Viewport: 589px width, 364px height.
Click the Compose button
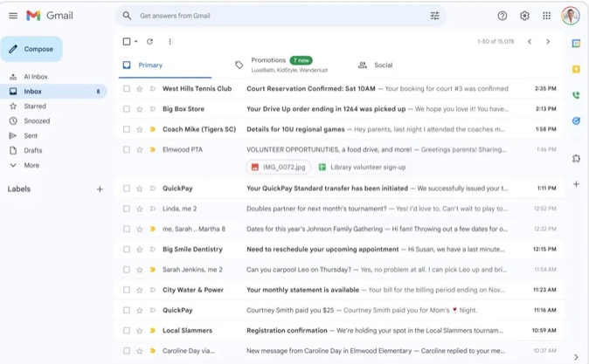(x=31, y=49)
